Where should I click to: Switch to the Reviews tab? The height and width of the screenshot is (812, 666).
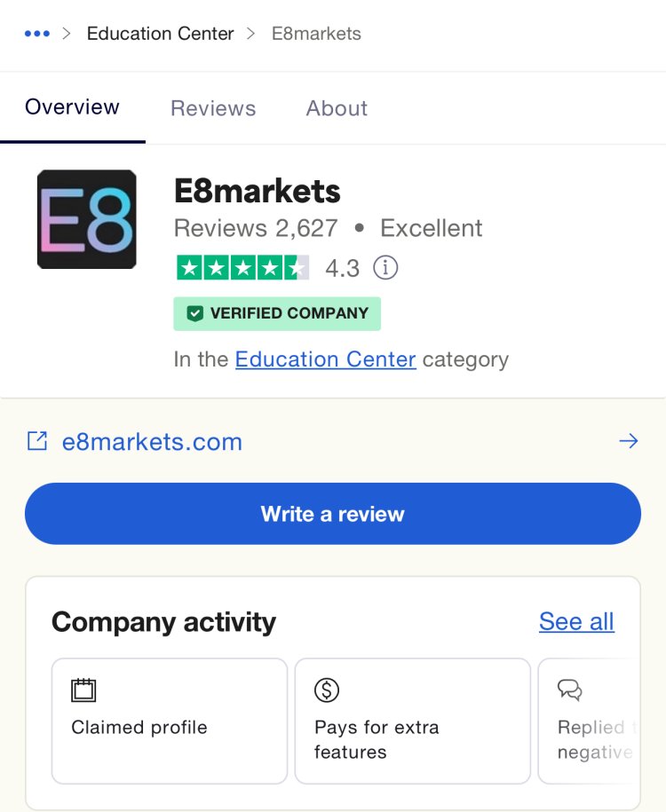coord(213,108)
